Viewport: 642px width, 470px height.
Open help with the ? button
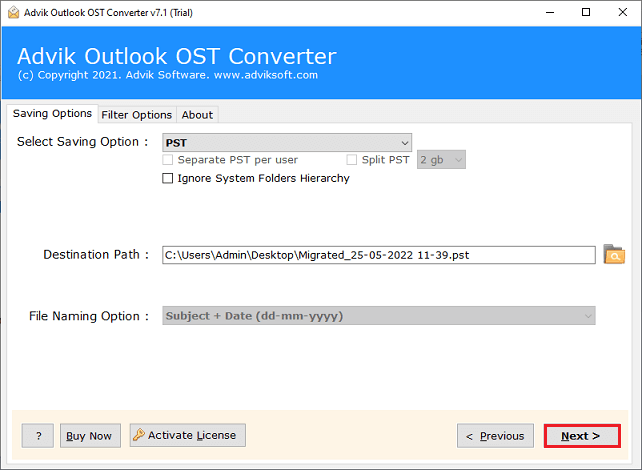tap(38, 436)
